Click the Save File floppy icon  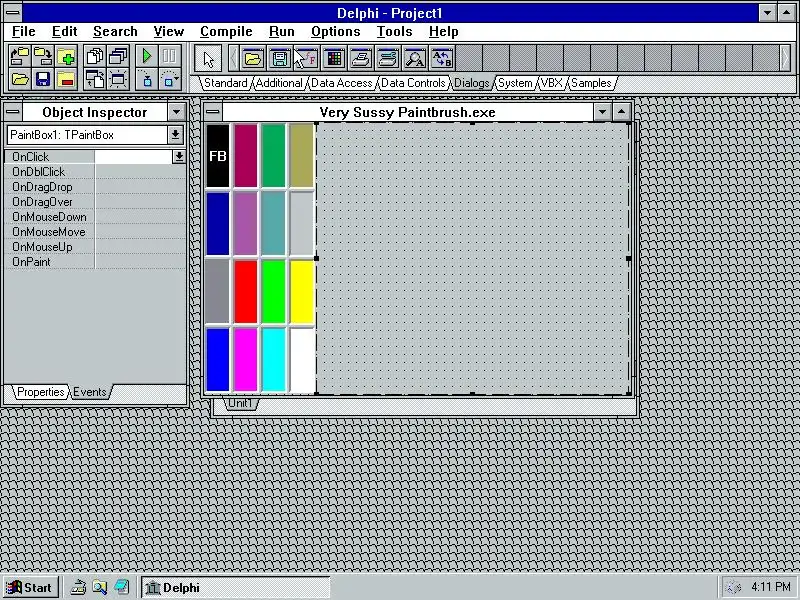point(43,79)
